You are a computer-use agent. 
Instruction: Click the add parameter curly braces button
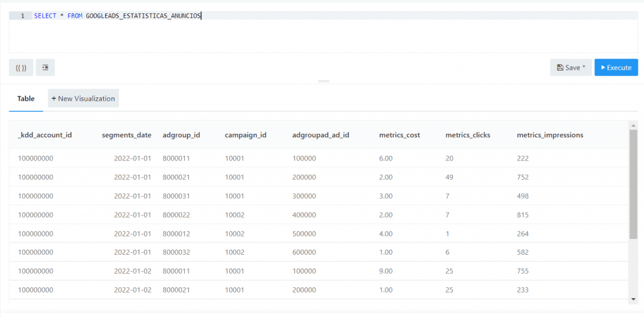click(x=21, y=67)
